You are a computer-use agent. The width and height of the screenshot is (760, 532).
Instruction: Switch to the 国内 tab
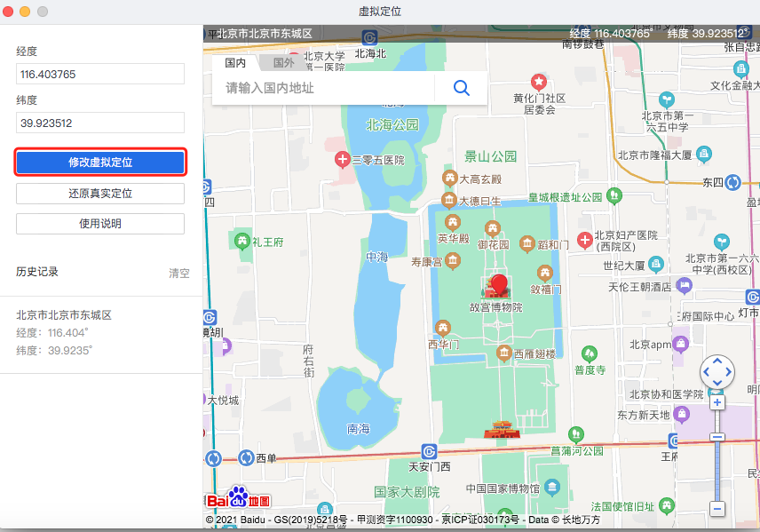[235, 62]
